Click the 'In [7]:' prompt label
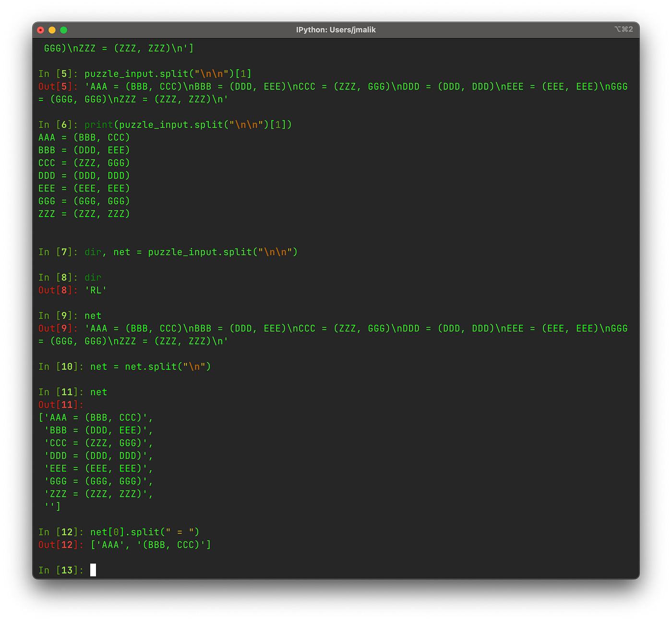Viewport: 672px width, 622px height. coord(59,252)
